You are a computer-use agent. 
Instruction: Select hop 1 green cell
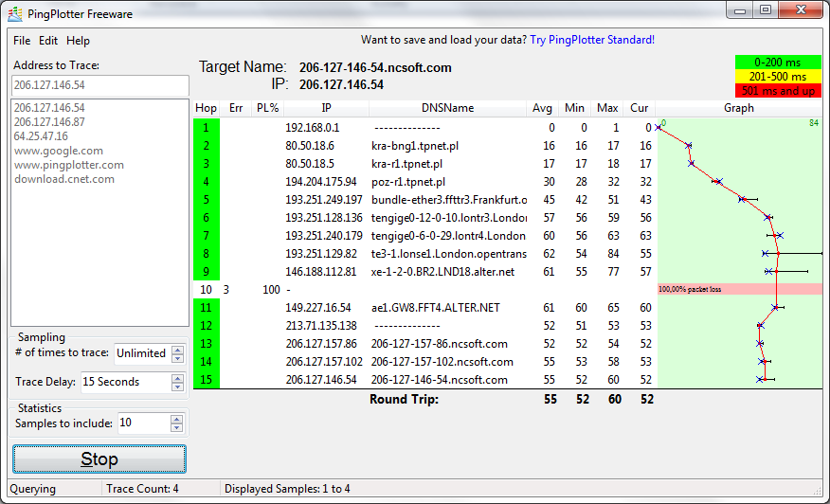pos(207,128)
